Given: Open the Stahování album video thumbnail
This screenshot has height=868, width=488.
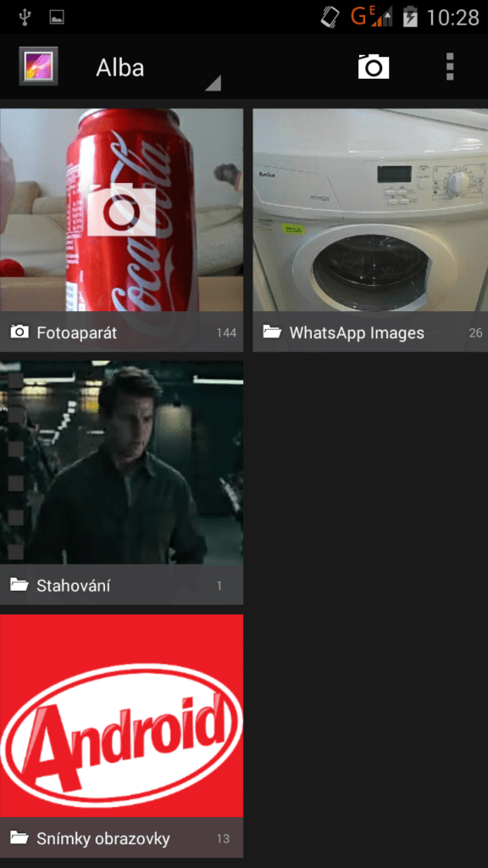Looking at the screenshot, I should (122, 462).
